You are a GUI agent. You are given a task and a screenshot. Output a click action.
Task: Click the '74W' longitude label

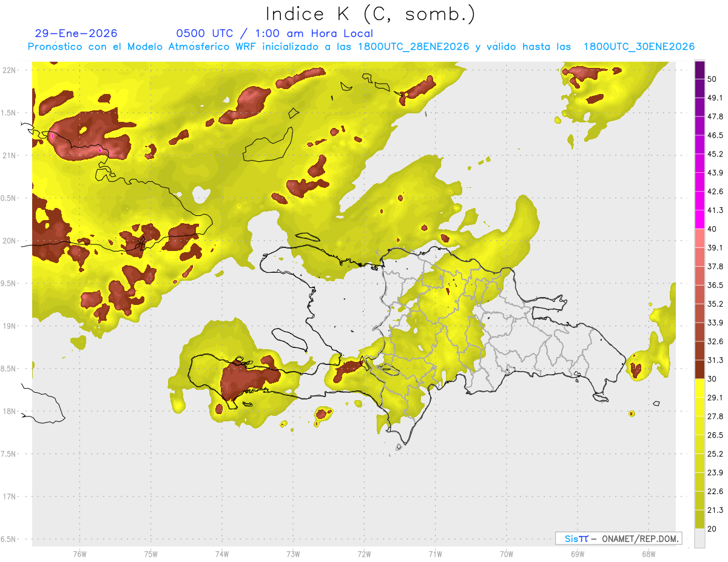coord(221,554)
